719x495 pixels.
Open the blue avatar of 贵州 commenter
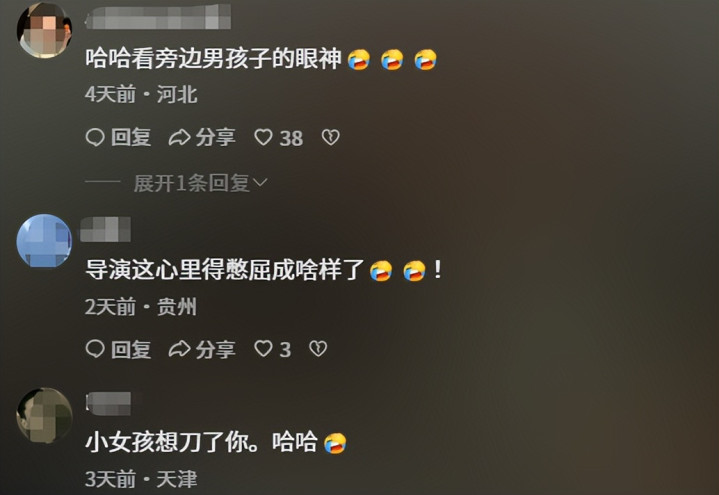pos(44,240)
